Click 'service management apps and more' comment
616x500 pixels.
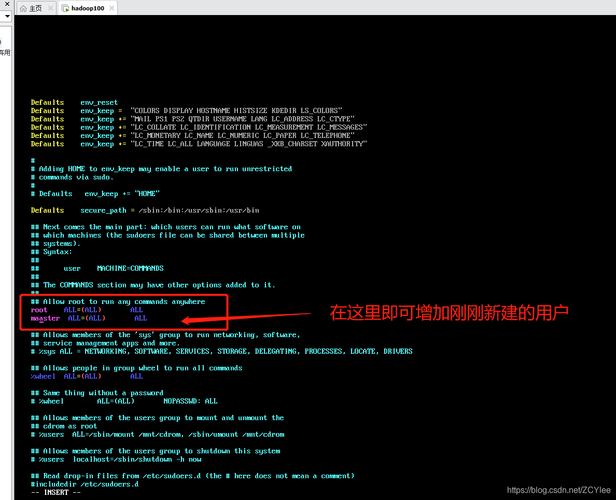pyautogui.click(x=105, y=343)
